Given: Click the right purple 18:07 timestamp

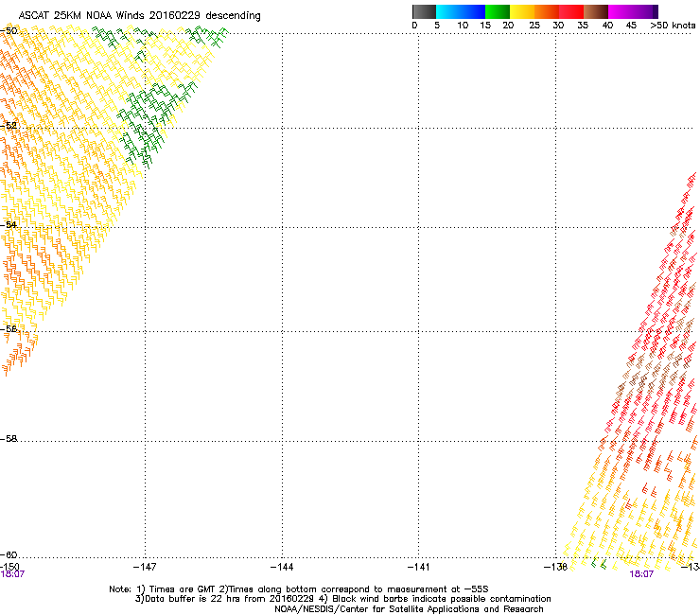Looking at the screenshot, I should pyautogui.click(x=641, y=574).
